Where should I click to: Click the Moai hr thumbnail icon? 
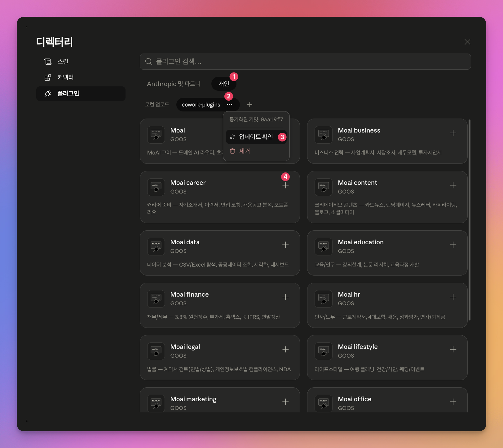point(323,299)
